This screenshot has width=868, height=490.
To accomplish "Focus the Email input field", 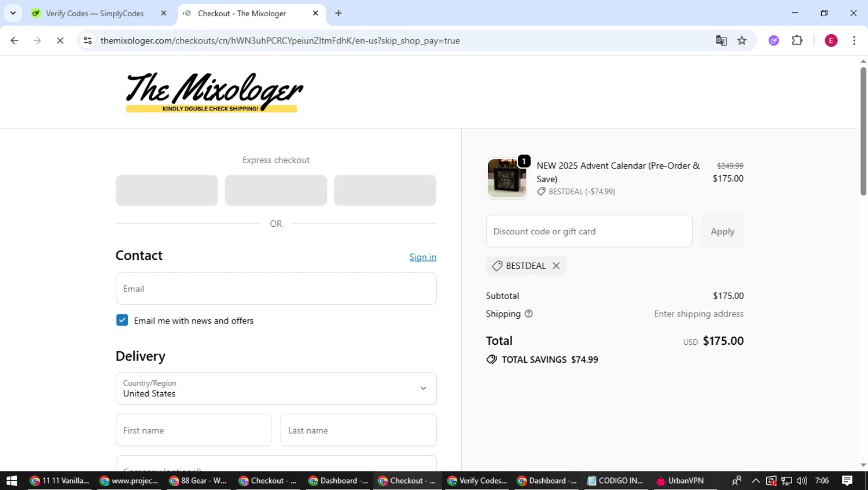I will tap(276, 289).
